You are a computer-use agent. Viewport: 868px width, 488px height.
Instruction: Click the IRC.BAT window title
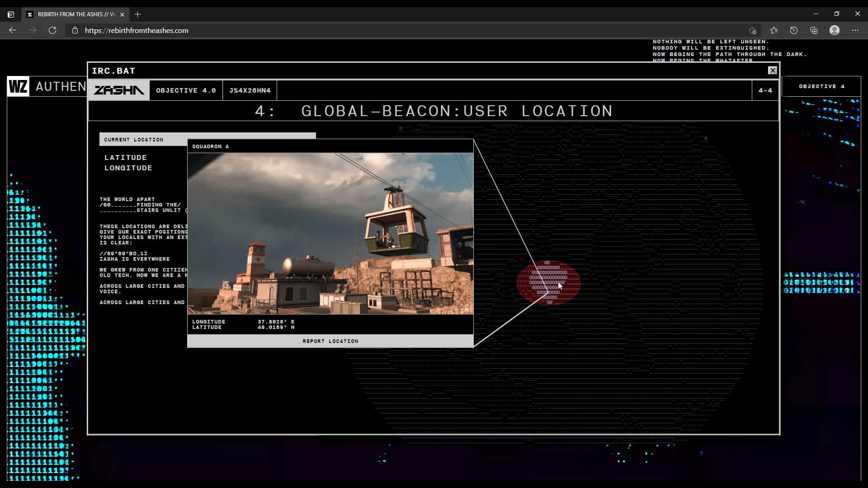point(113,71)
